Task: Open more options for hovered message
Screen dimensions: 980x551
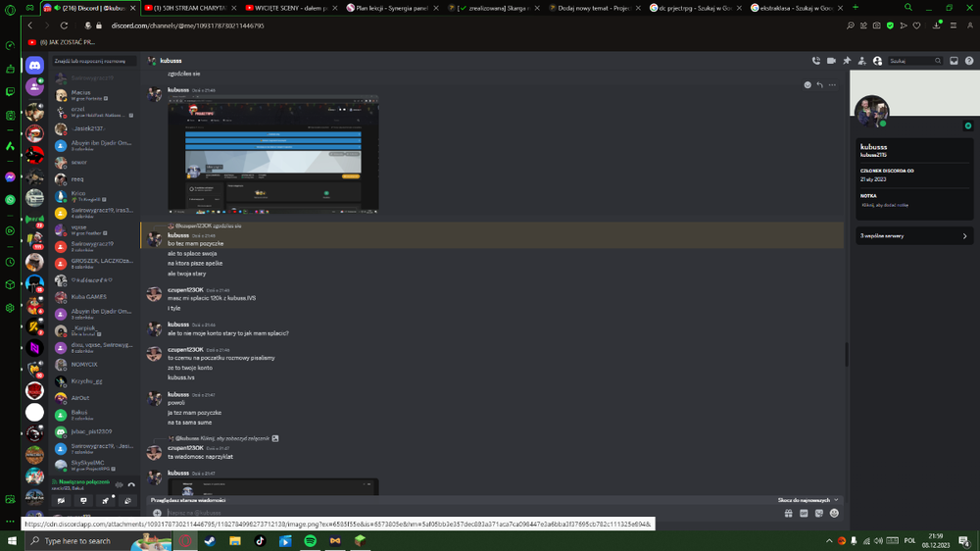Action: (832, 85)
